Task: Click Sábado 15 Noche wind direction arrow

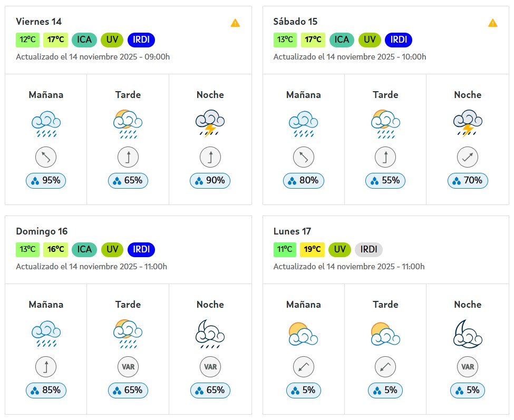Action: click(467, 157)
